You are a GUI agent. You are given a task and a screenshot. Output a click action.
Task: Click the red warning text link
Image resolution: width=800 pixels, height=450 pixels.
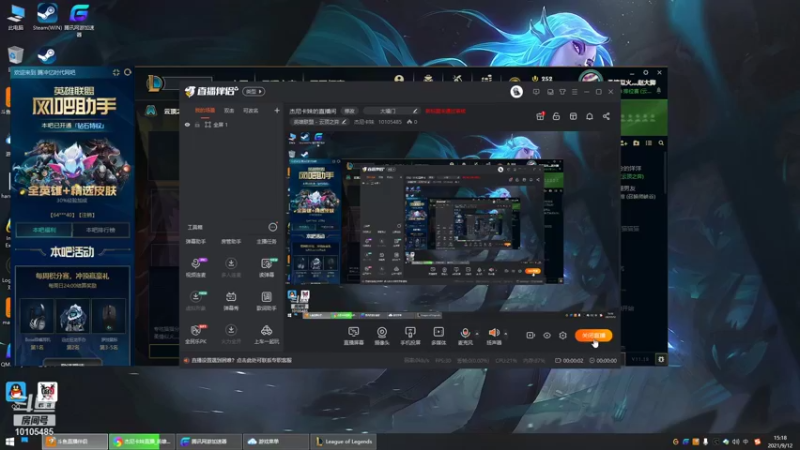pyautogui.click(x=445, y=111)
